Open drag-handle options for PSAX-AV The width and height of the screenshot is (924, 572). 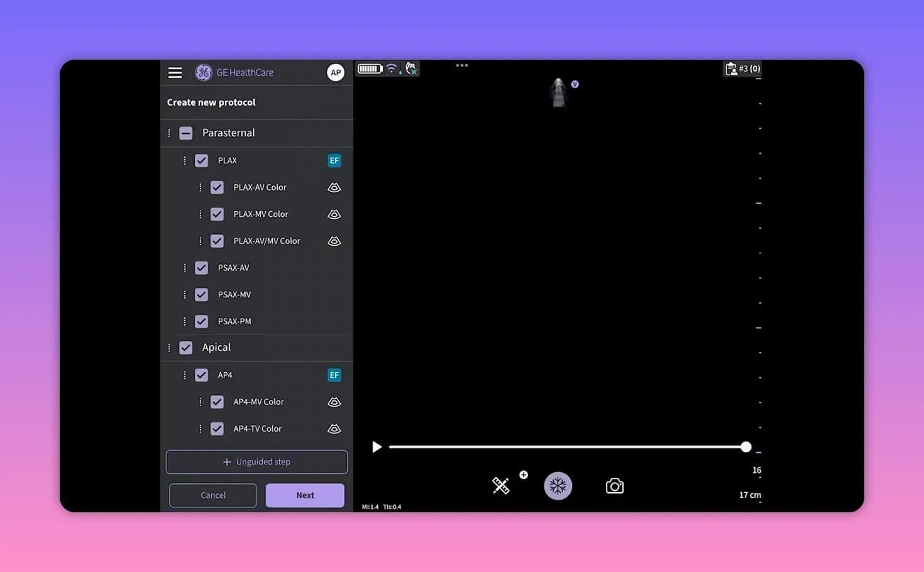tap(184, 268)
